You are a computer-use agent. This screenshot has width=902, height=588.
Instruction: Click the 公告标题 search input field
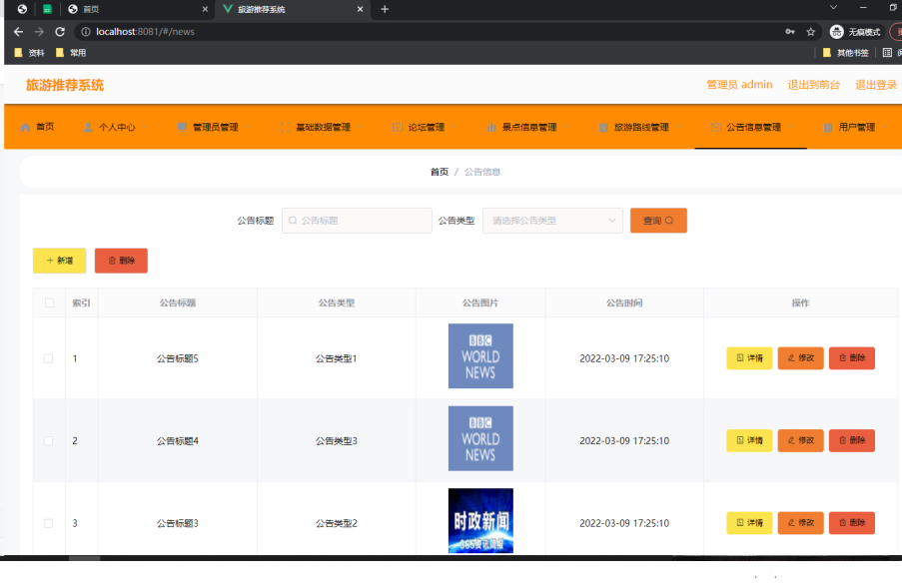pos(357,221)
